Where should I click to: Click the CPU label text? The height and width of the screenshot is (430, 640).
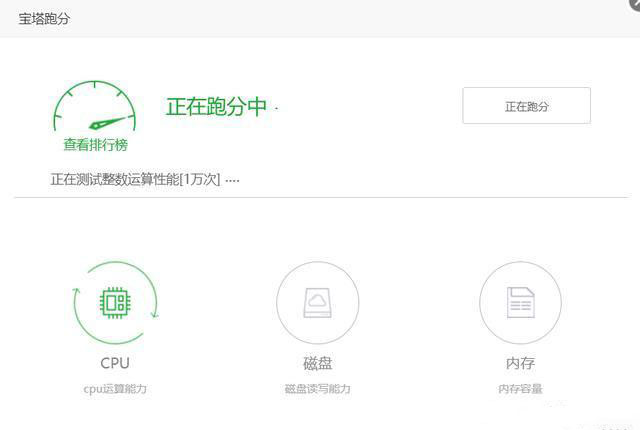[x=115, y=363]
